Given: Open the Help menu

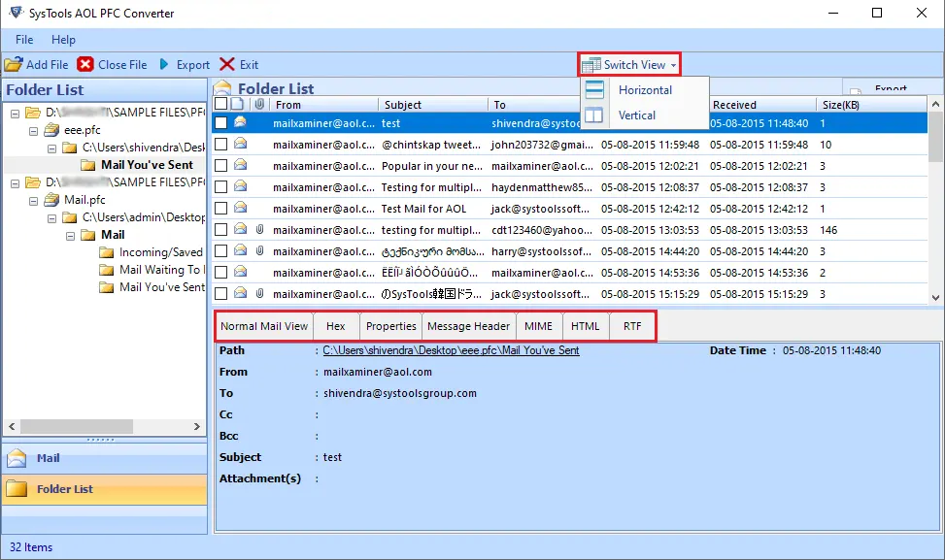Looking at the screenshot, I should tap(63, 40).
